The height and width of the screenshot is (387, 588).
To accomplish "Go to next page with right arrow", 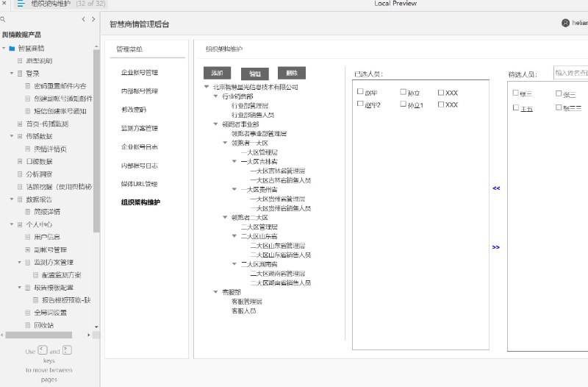I will click(x=93, y=19).
